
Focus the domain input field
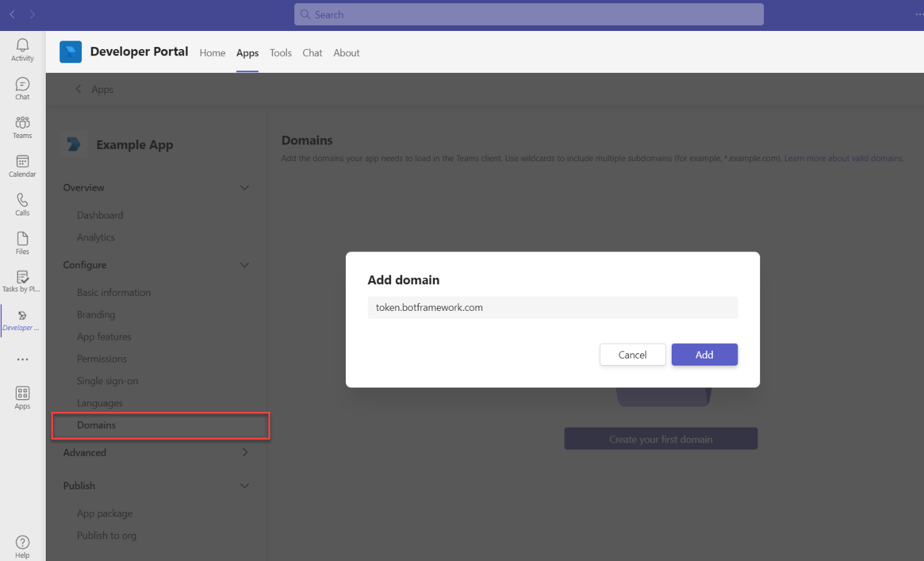pos(552,308)
